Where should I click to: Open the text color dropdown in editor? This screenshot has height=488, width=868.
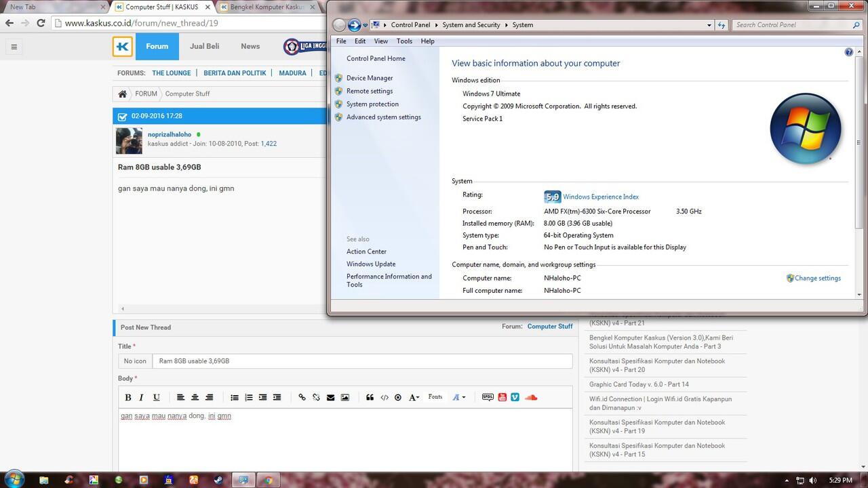tap(459, 397)
